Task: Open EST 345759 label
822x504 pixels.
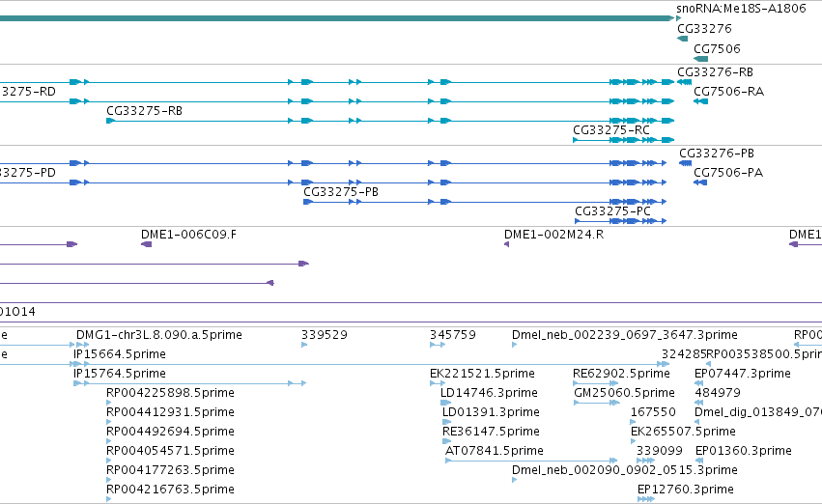Action: (x=452, y=335)
